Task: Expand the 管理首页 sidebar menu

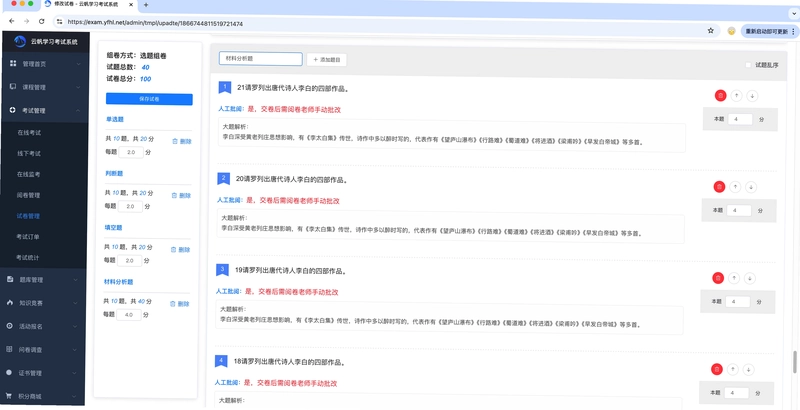Action: pyautogui.click(x=44, y=64)
